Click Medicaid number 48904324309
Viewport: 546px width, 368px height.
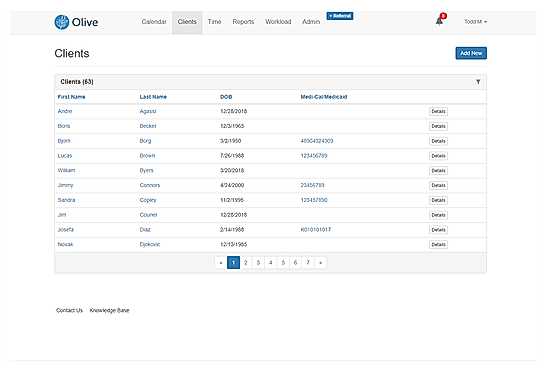point(317,141)
